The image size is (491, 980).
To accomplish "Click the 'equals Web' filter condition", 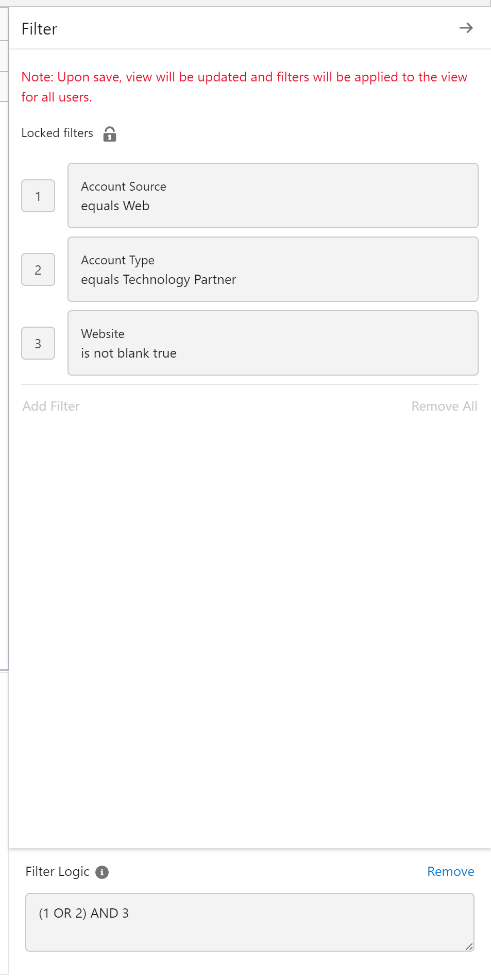I will [x=115, y=206].
